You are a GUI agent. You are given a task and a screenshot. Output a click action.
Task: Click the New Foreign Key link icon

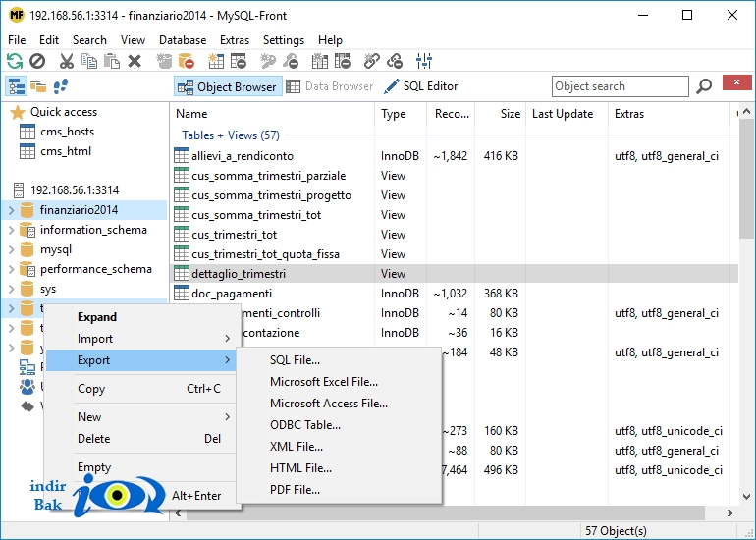372,61
